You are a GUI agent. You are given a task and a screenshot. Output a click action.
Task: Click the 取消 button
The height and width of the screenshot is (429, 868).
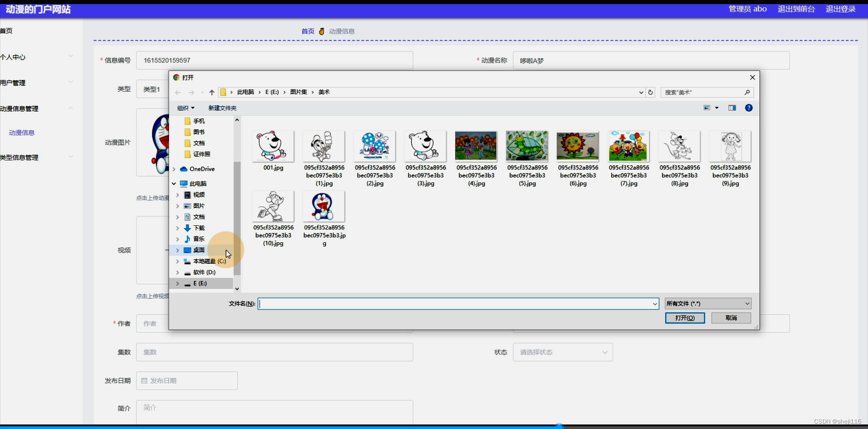[x=731, y=318]
